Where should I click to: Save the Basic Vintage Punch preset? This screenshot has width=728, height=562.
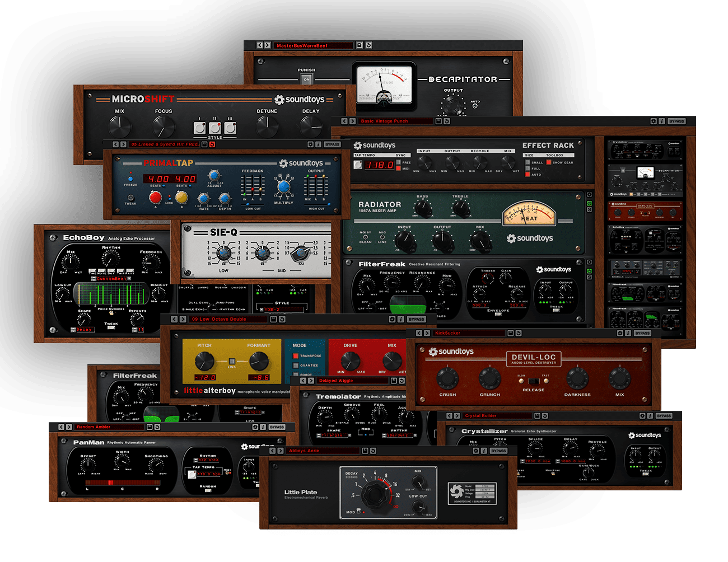point(438,121)
